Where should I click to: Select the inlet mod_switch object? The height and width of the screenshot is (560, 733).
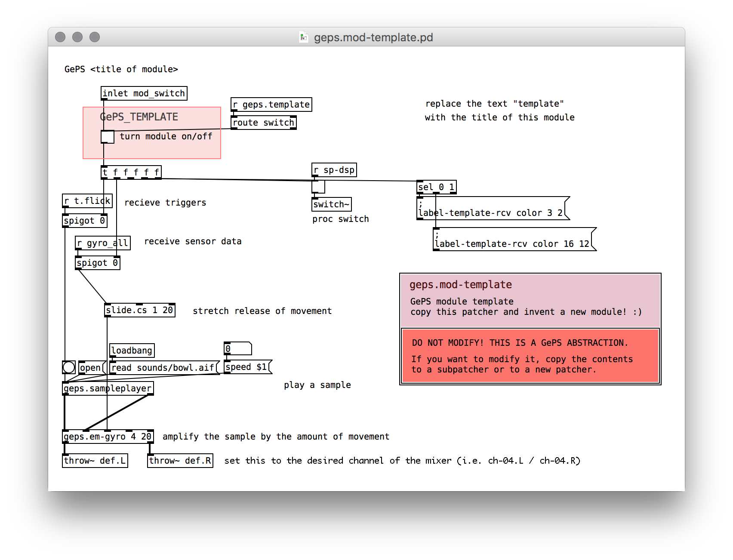[144, 93]
